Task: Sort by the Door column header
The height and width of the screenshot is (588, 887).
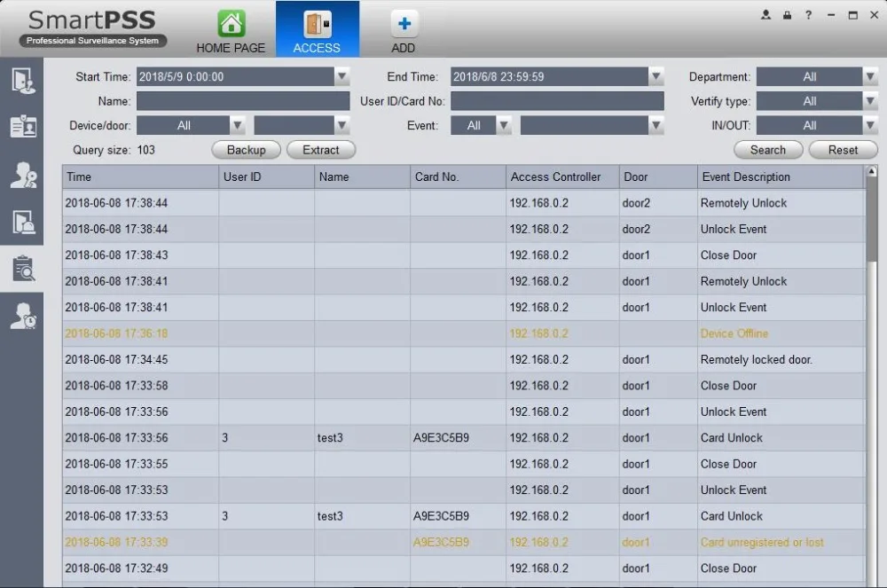Action: pyautogui.click(x=658, y=177)
